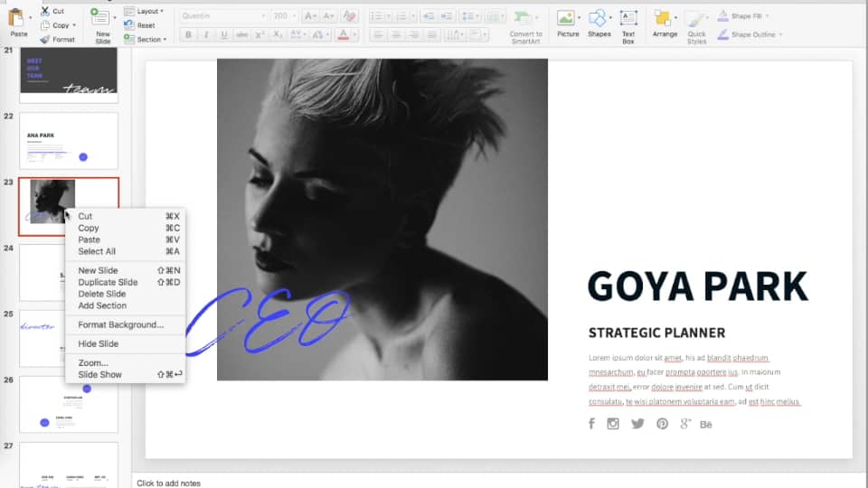Click the Arrange icon

[662, 18]
